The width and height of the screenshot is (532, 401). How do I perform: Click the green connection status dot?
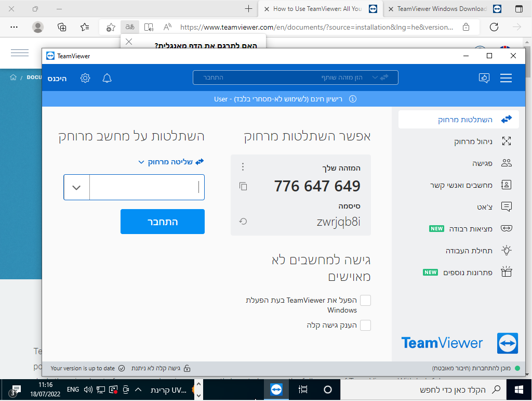[x=517, y=368]
